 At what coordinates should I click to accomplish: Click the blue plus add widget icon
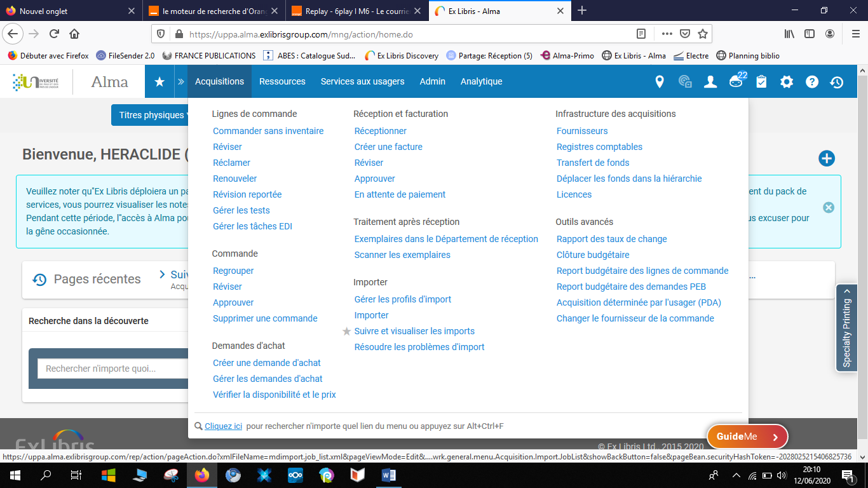(826, 158)
